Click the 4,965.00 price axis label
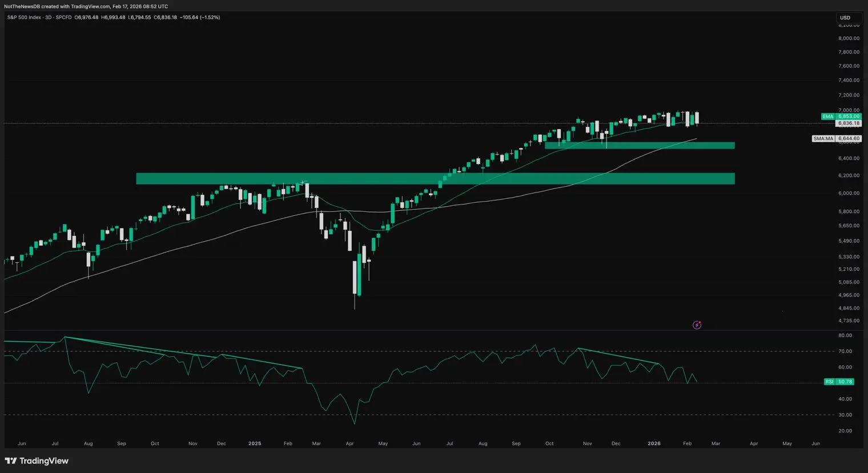 pyautogui.click(x=849, y=295)
